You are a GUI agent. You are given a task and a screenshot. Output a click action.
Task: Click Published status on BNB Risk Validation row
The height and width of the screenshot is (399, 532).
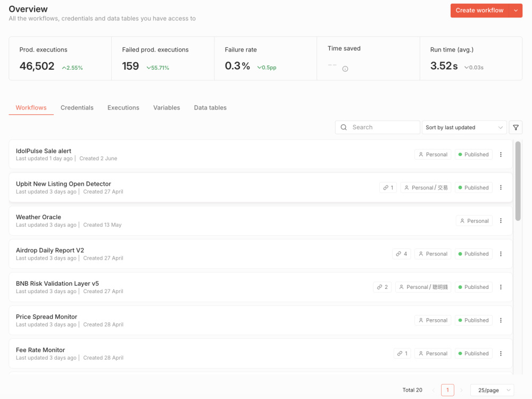tap(473, 287)
